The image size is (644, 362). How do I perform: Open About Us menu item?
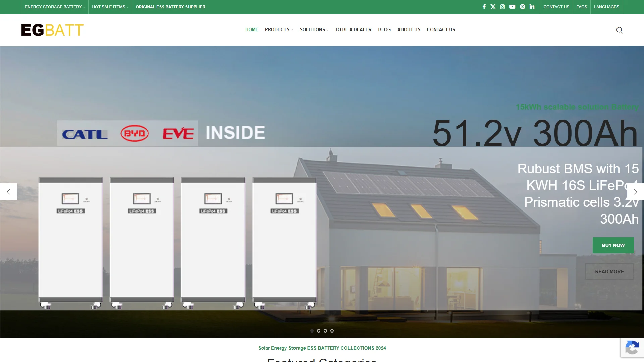[409, 29]
